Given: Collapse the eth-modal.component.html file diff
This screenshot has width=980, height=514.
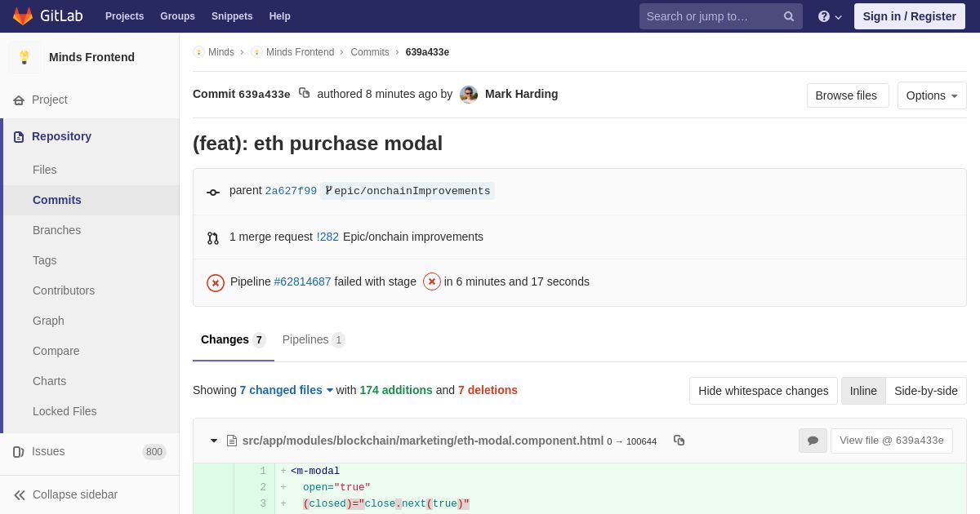Looking at the screenshot, I should (214, 441).
